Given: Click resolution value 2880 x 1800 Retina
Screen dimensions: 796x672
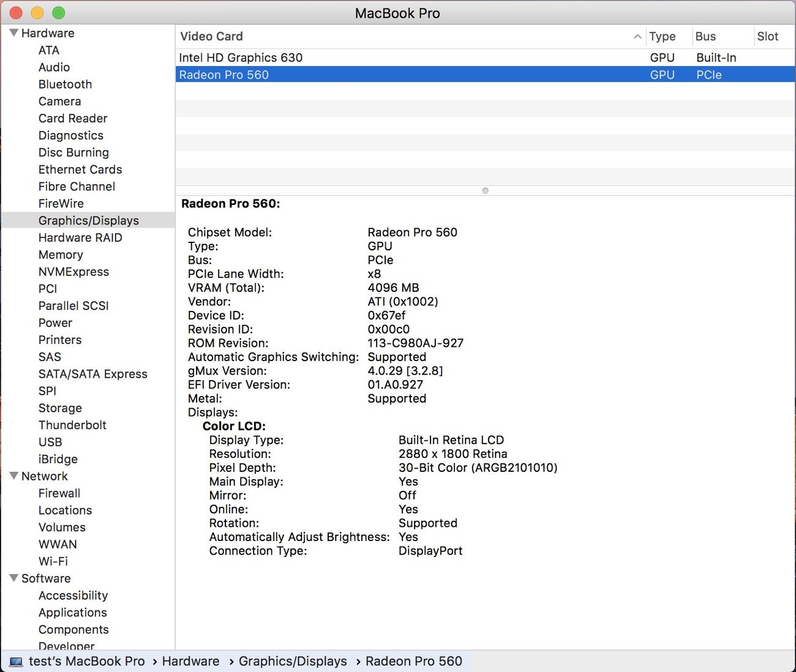Looking at the screenshot, I should pyautogui.click(x=453, y=454).
